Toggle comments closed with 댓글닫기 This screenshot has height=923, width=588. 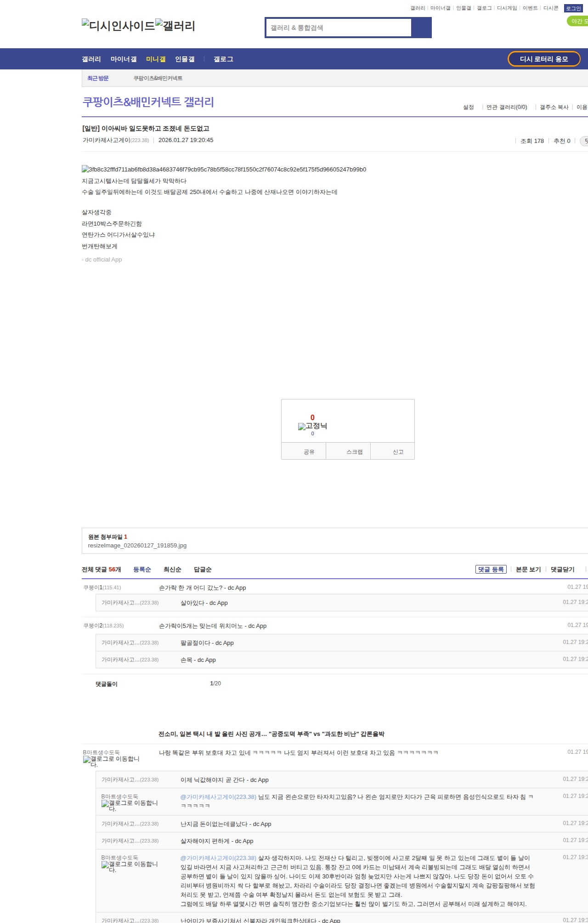562,570
